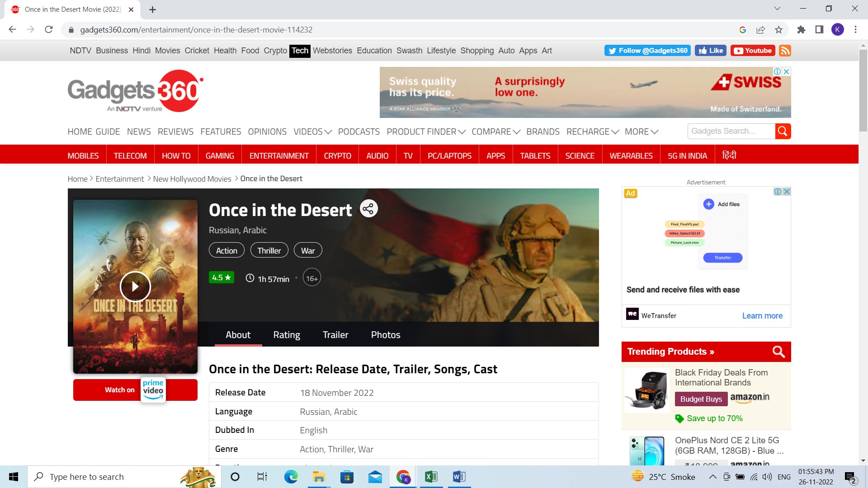Image resolution: width=868 pixels, height=488 pixels.
Task: Click the Windows taskbar search box
Action: pyautogui.click(x=124, y=477)
